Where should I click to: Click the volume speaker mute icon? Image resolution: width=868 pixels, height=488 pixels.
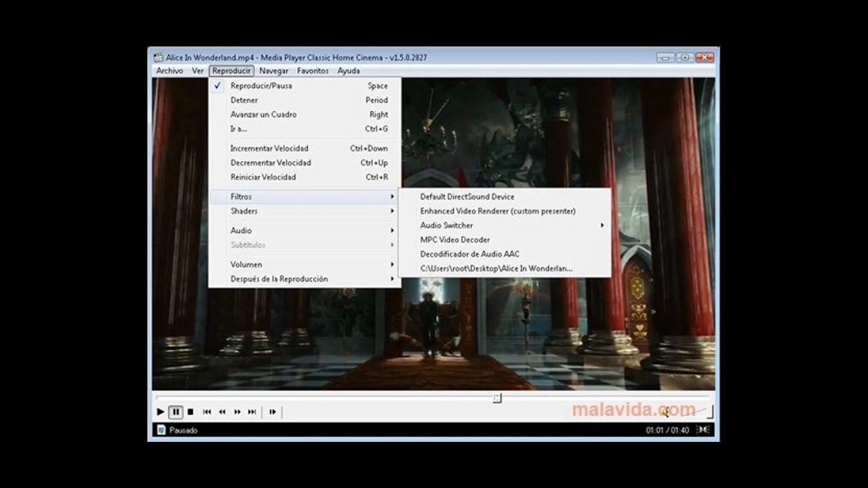pos(665,411)
